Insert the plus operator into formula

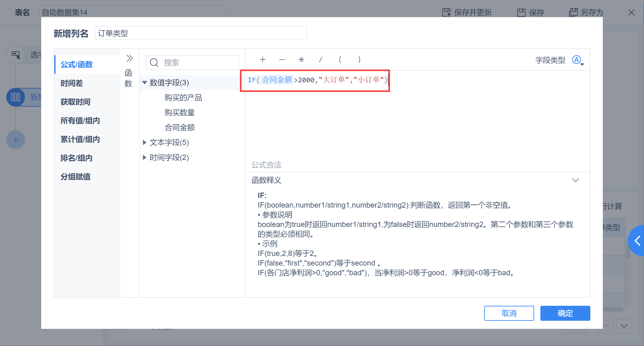(263, 60)
